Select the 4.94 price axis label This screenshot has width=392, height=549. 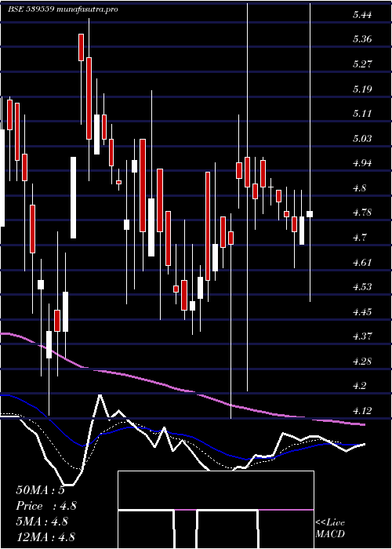coord(362,163)
